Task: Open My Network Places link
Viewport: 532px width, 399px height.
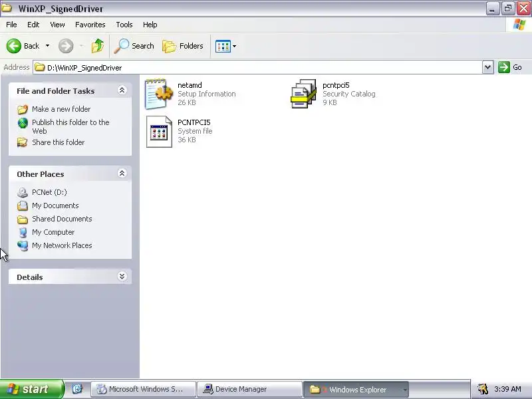Action: [62, 245]
